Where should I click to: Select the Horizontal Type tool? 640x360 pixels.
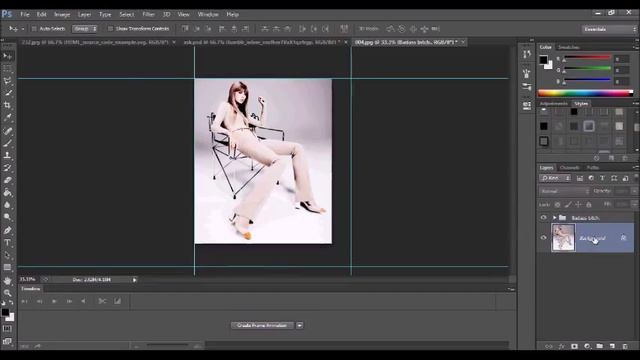(7, 242)
